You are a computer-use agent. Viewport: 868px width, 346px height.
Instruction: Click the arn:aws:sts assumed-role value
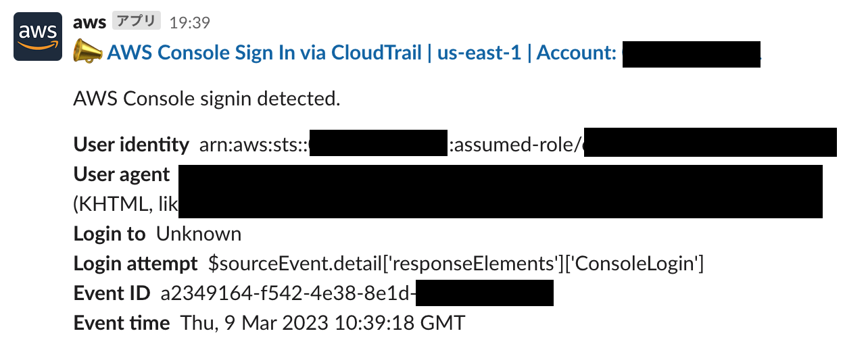tap(518, 143)
